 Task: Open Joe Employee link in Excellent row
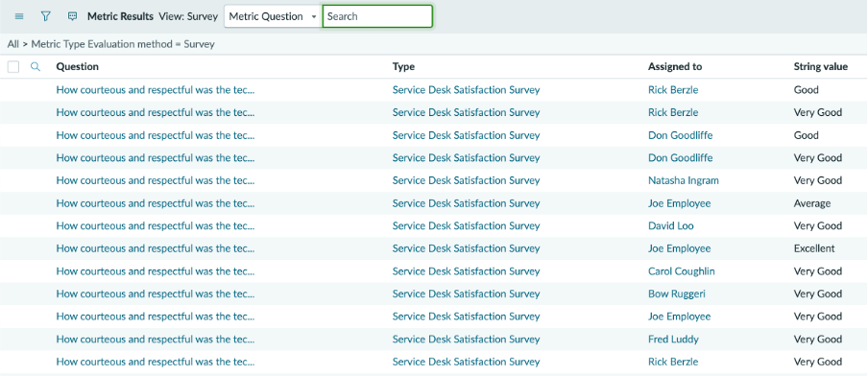[x=679, y=248]
